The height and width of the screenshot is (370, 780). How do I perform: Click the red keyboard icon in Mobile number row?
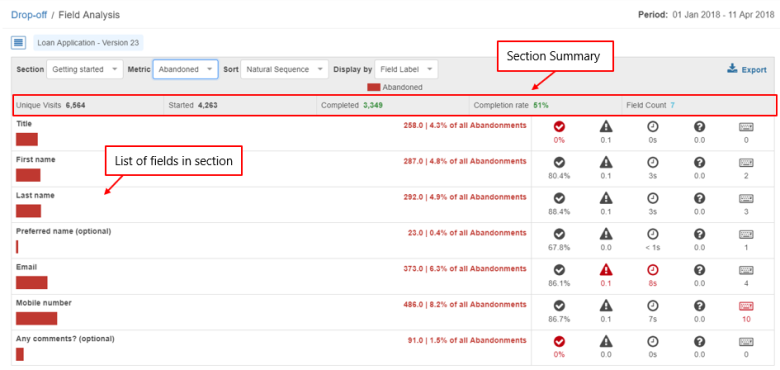(746, 306)
